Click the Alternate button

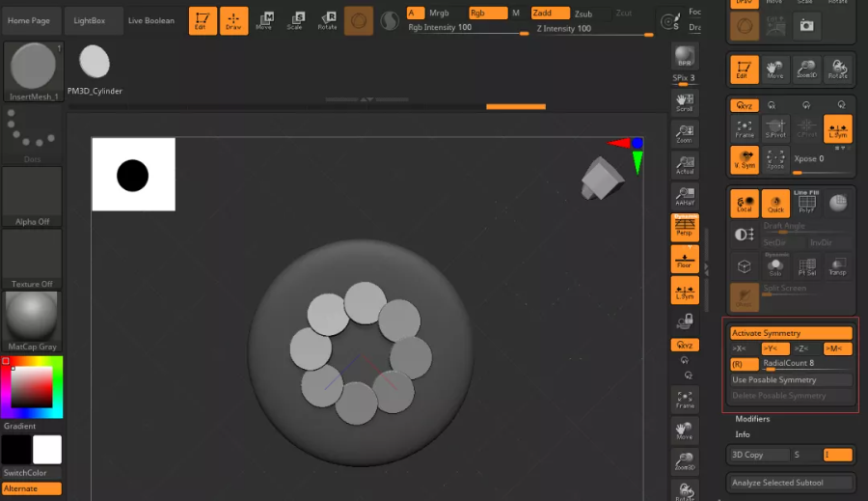click(x=32, y=488)
